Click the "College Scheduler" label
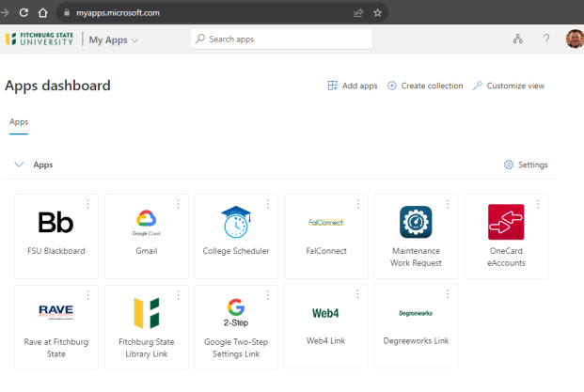 point(236,251)
